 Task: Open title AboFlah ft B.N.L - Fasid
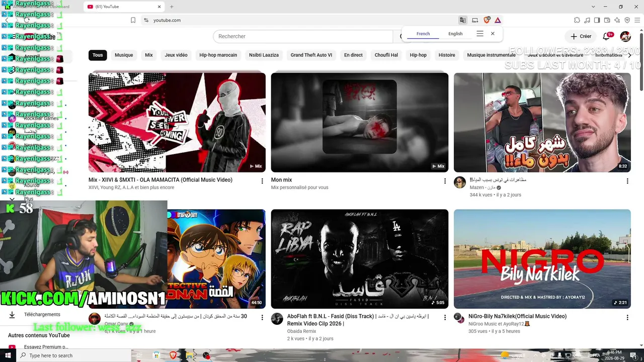[358, 320]
